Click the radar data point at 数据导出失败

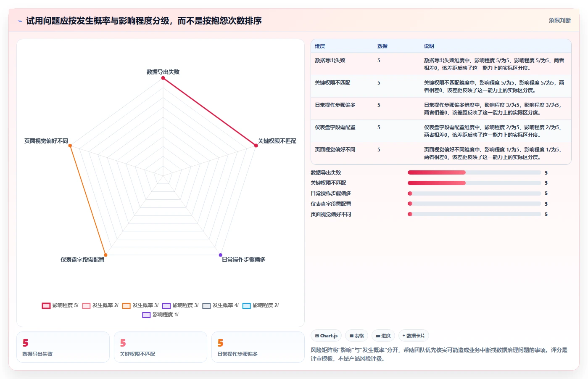(163, 78)
